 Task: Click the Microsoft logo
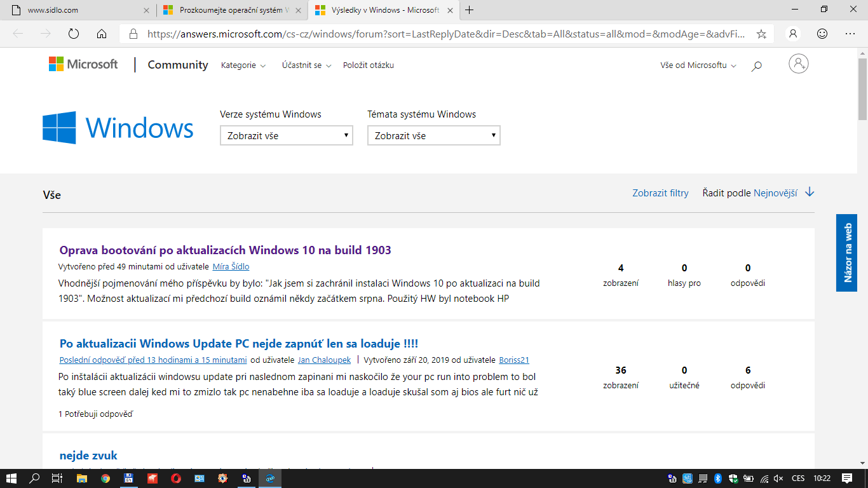pyautogui.click(x=83, y=64)
